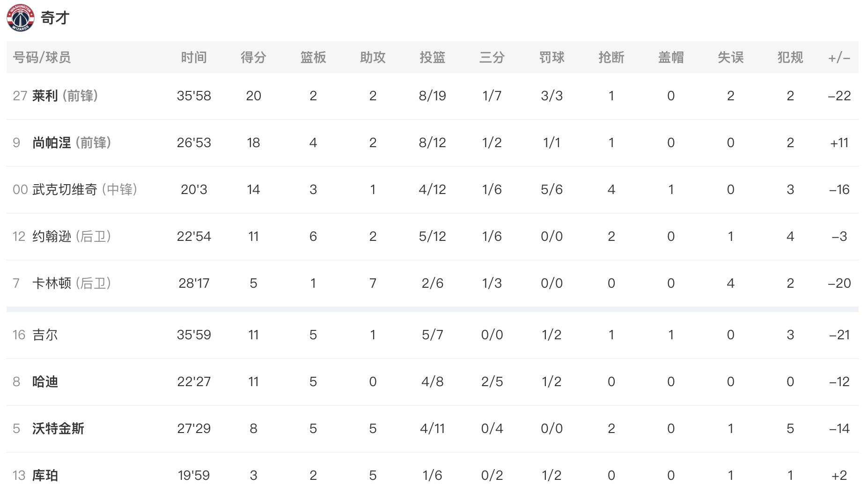This screenshot has height=493, width=868.
Task: Open player 武克切维奇 profile link
Action: click(x=65, y=189)
